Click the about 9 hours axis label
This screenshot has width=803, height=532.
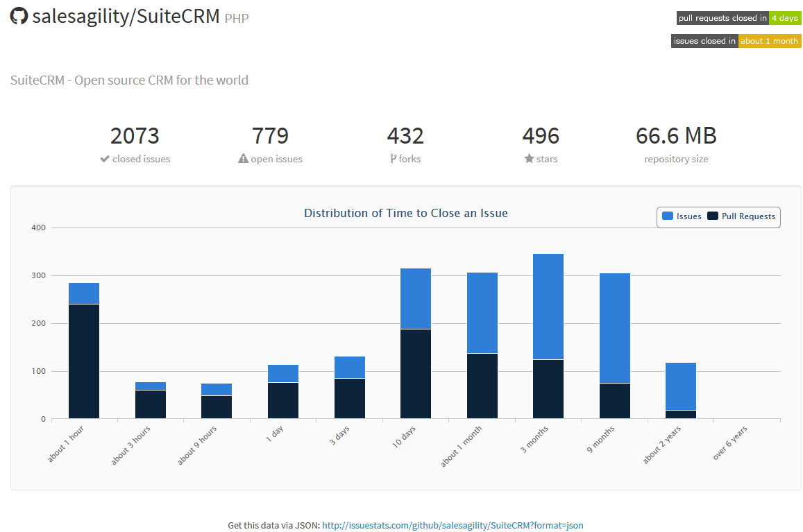click(197, 445)
